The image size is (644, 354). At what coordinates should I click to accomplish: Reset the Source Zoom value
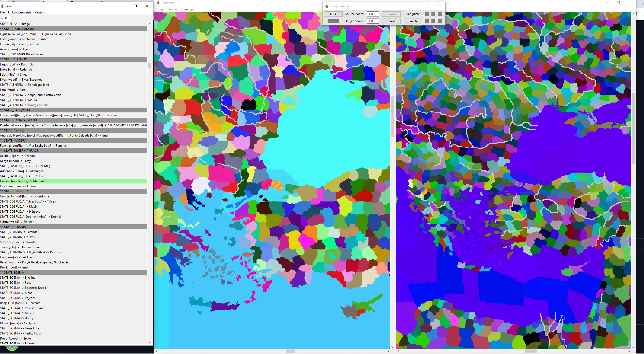point(391,14)
